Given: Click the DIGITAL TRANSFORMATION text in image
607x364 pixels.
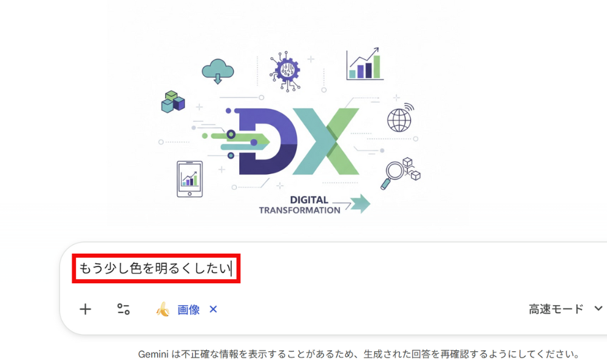Looking at the screenshot, I should click(x=299, y=205).
